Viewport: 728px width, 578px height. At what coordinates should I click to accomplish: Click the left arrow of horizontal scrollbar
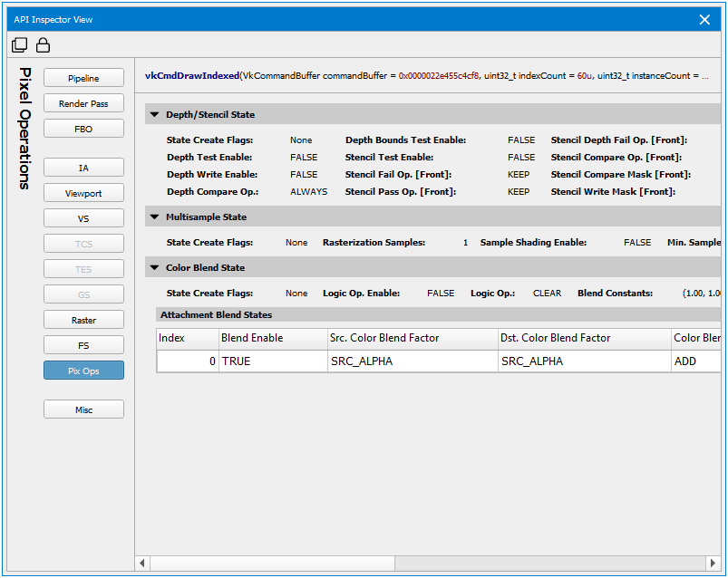coord(142,563)
